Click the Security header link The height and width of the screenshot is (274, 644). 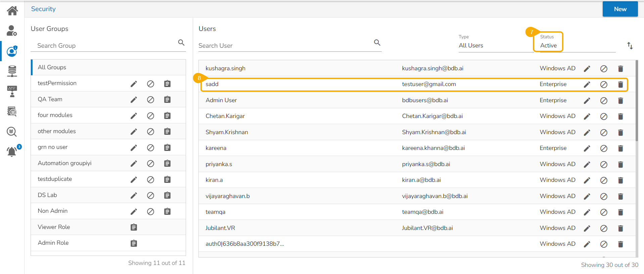[43, 9]
